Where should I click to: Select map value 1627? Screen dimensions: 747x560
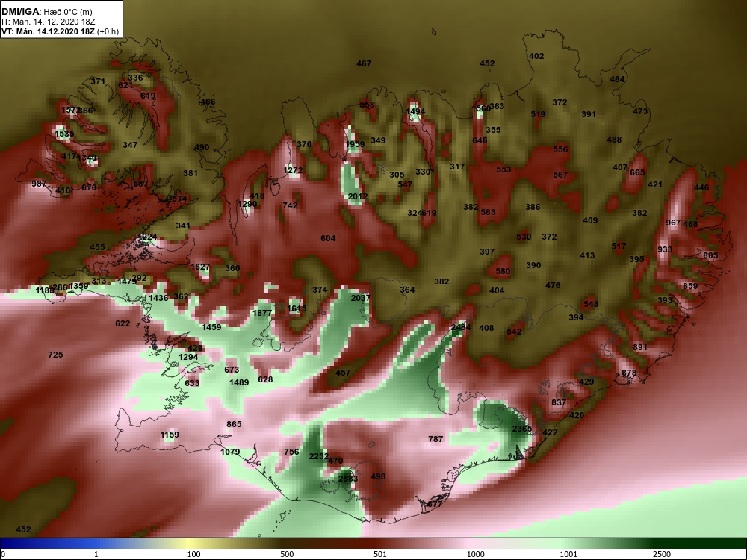click(x=200, y=267)
